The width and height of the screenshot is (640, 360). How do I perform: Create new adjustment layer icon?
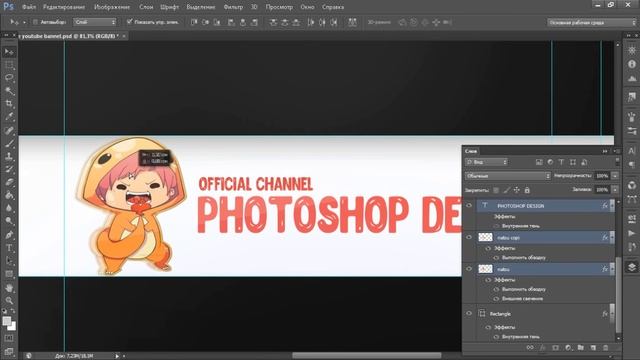(568, 348)
